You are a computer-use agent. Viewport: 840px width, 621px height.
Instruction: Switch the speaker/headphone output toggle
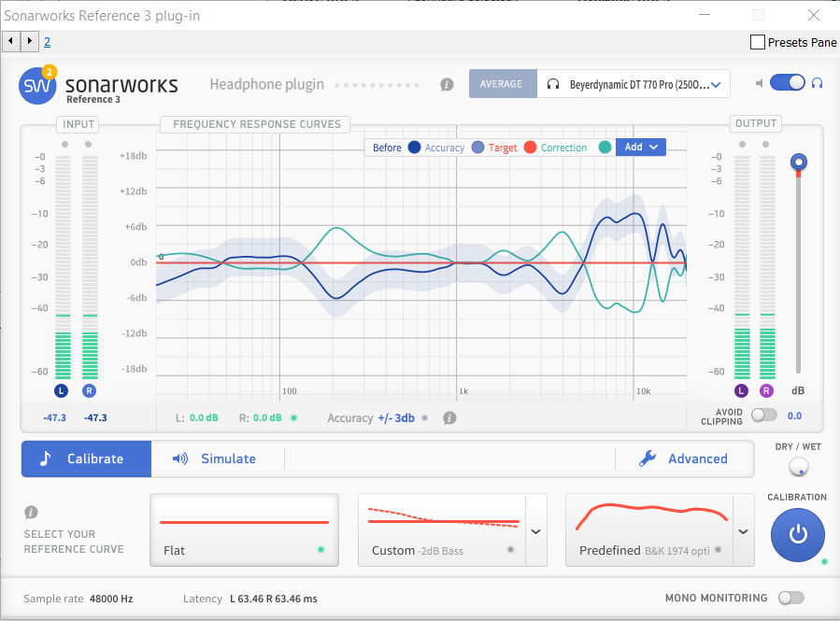(788, 83)
